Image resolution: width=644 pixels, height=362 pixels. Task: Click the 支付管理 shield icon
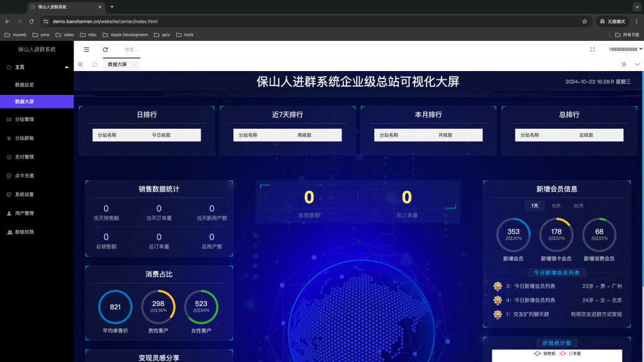pos(9,156)
